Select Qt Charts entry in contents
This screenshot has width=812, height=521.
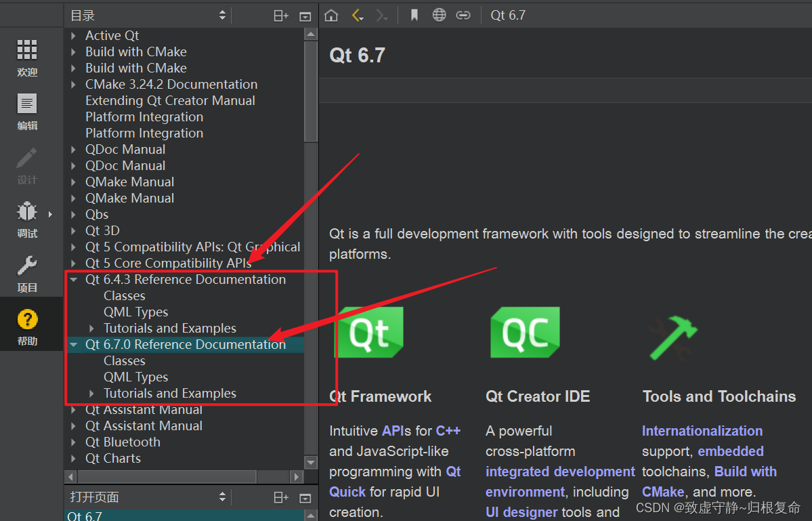(x=113, y=459)
